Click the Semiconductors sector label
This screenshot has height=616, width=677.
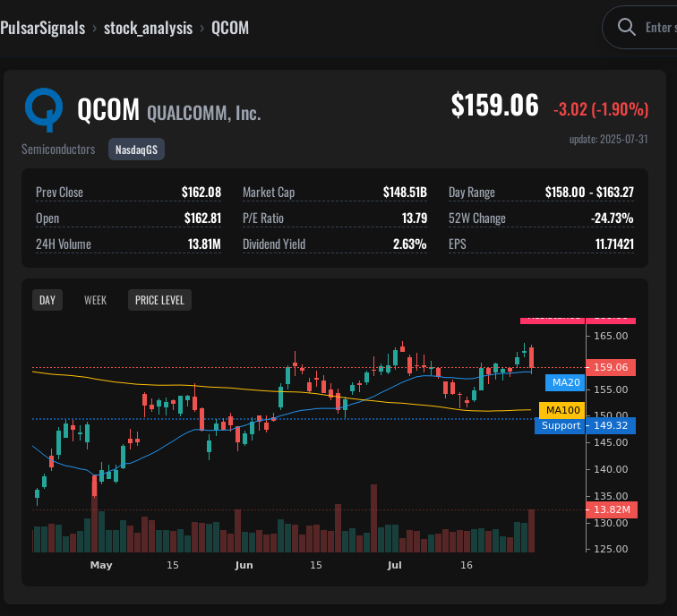pos(58,150)
